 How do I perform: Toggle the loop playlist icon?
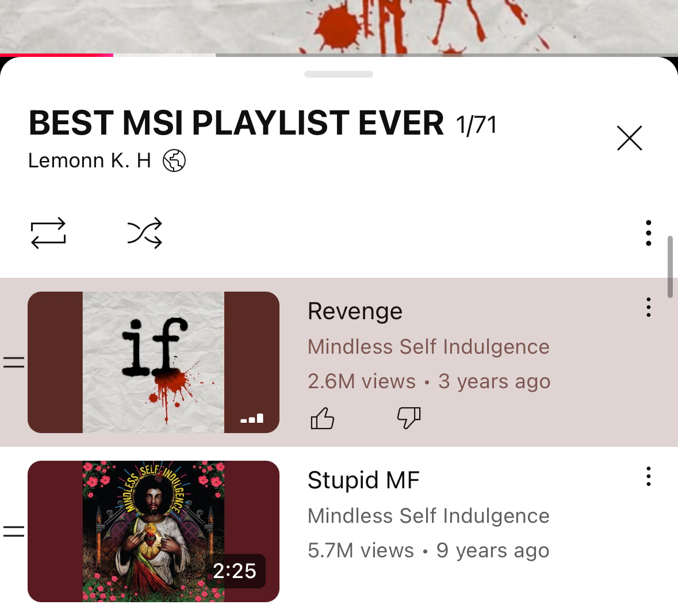48,233
